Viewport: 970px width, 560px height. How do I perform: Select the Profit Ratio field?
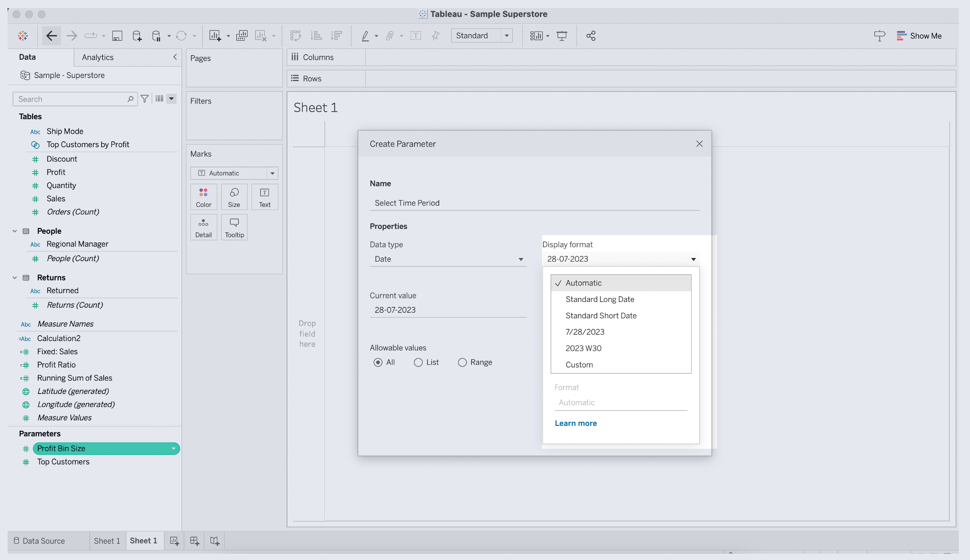pyautogui.click(x=56, y=365)
